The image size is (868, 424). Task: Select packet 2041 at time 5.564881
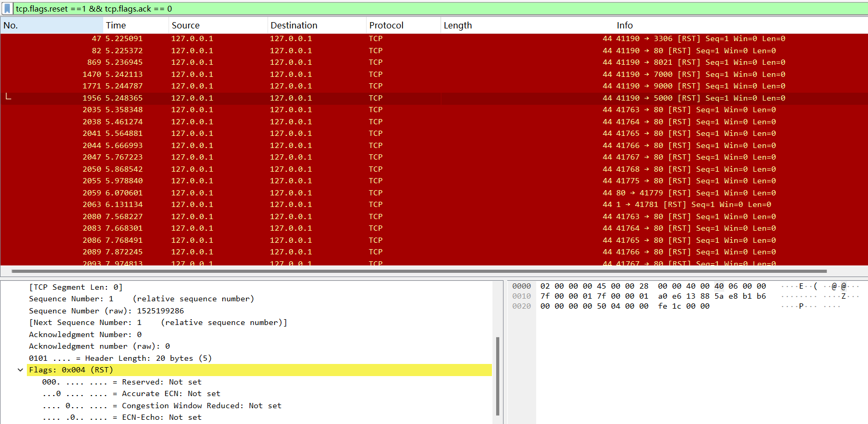pyautogui.click(x=434, y=133)
